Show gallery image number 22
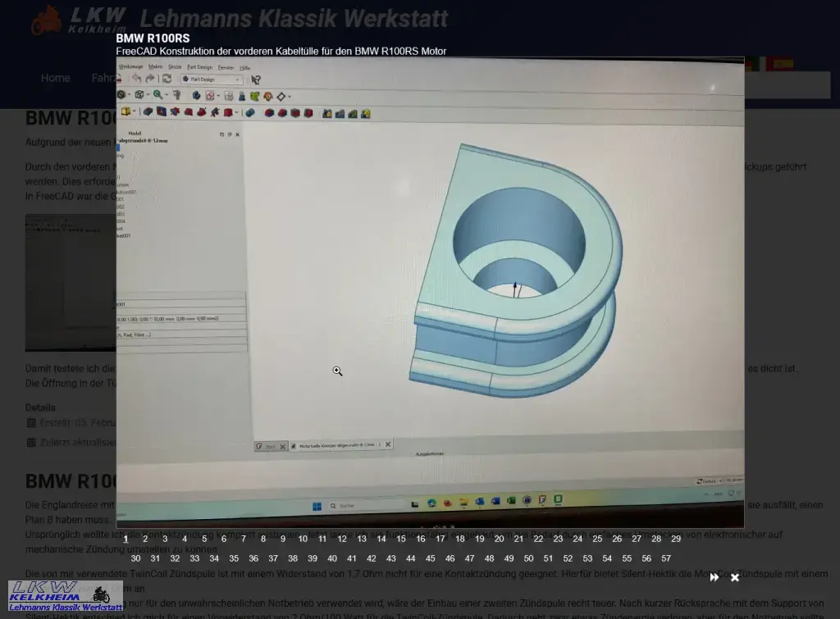Viewport: 840px width, 619px height. (538, 539)
